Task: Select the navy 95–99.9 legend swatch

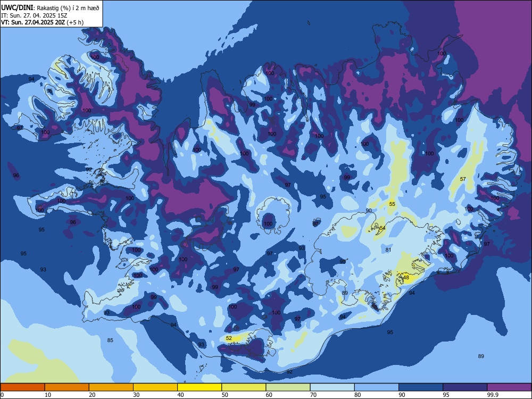Action: (x=465, y=387)
